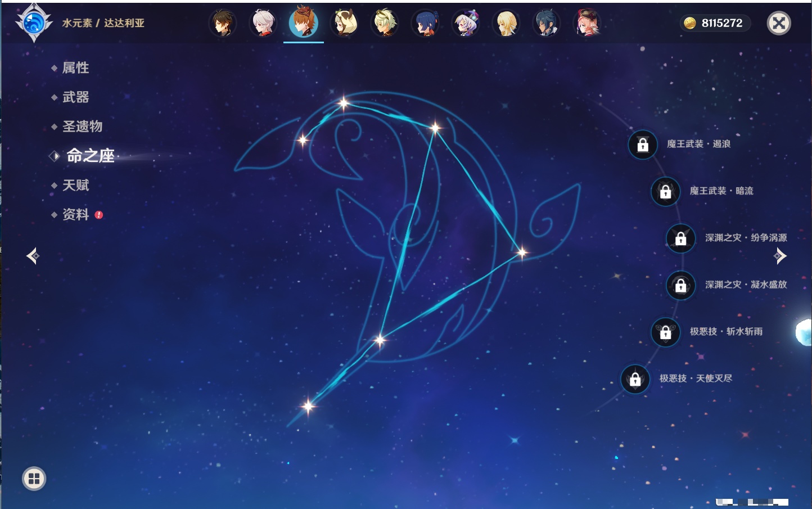
Task: Click the Hydro element emblem icon
Action: [34, 23]
